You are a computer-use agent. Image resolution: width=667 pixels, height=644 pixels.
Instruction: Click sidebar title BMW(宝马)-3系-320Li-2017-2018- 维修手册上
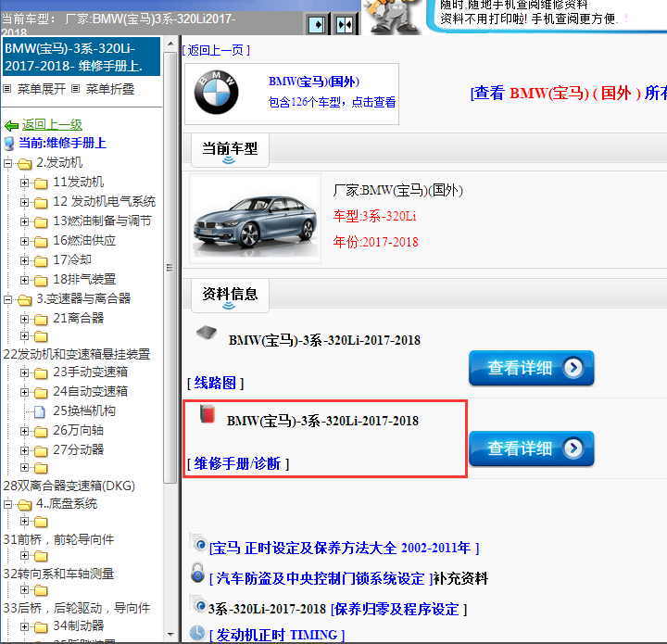(82, 57)
